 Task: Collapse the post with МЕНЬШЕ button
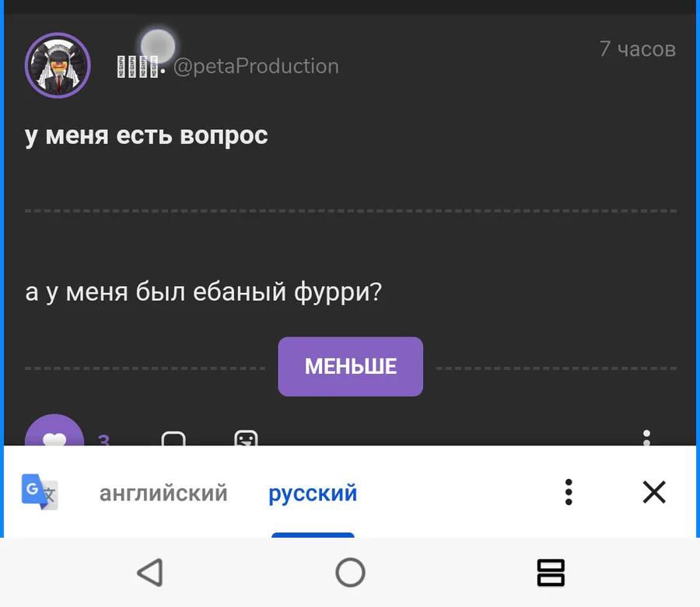350,366
